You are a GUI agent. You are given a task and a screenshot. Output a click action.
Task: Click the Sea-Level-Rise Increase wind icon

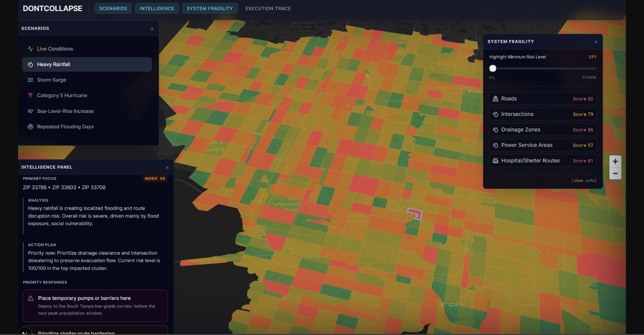30,111
